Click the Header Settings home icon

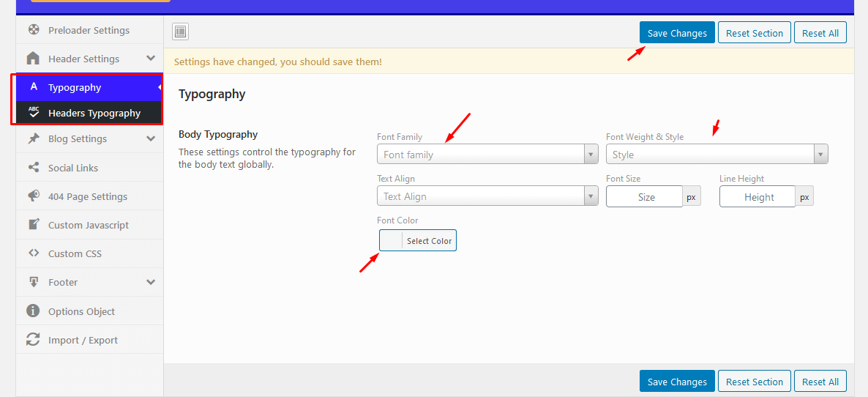point(33,59)
